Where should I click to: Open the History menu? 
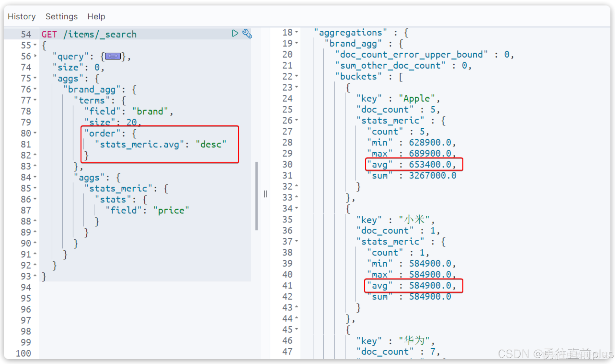pyautogui.click(x=21, y=17)
